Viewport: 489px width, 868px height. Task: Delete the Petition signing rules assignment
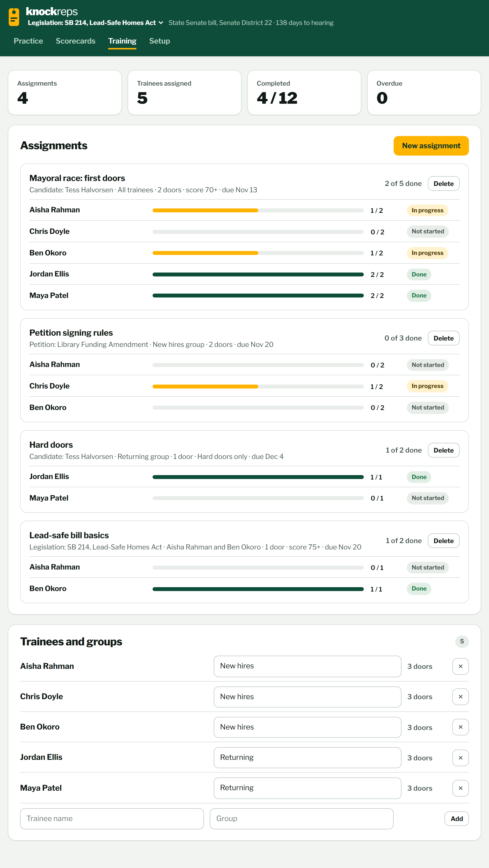(x=444, y=338)
